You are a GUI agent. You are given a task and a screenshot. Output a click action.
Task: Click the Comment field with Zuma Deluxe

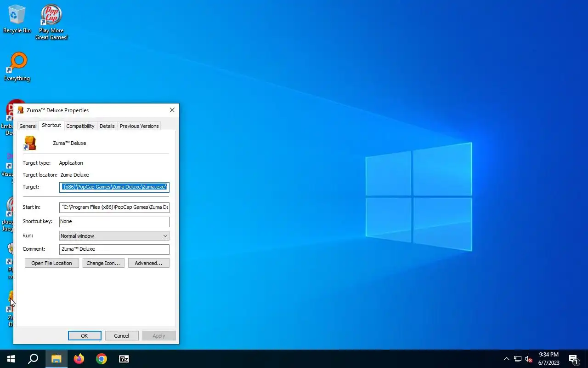coord(114,249)
